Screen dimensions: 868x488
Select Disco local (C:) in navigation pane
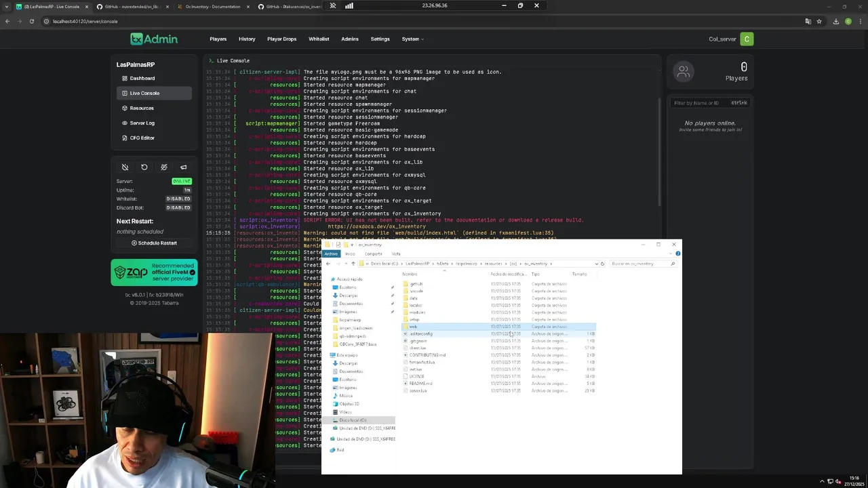coord(353,420)
